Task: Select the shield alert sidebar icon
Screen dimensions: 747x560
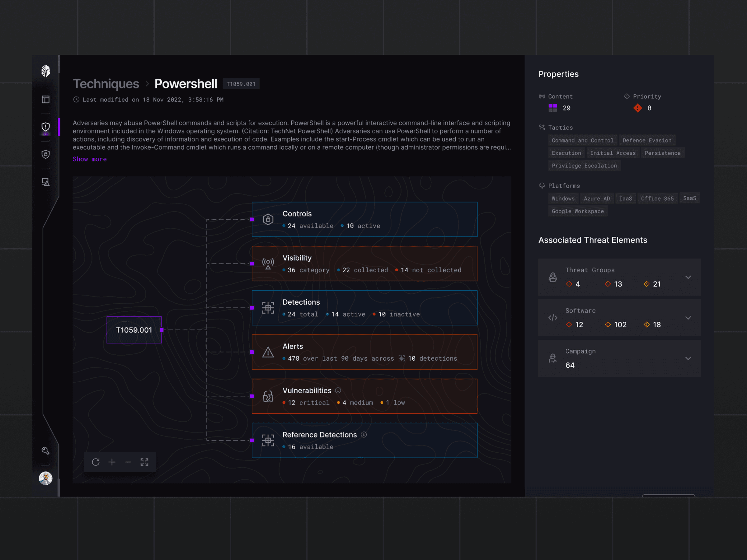Action: click(x=45, y=127)
